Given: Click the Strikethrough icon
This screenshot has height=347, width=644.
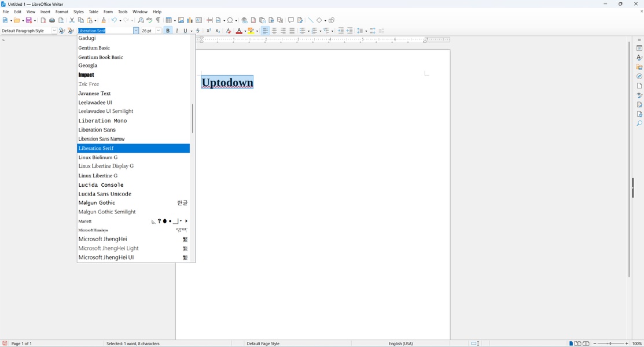Looking at the screenshot, I should (198, 31).
